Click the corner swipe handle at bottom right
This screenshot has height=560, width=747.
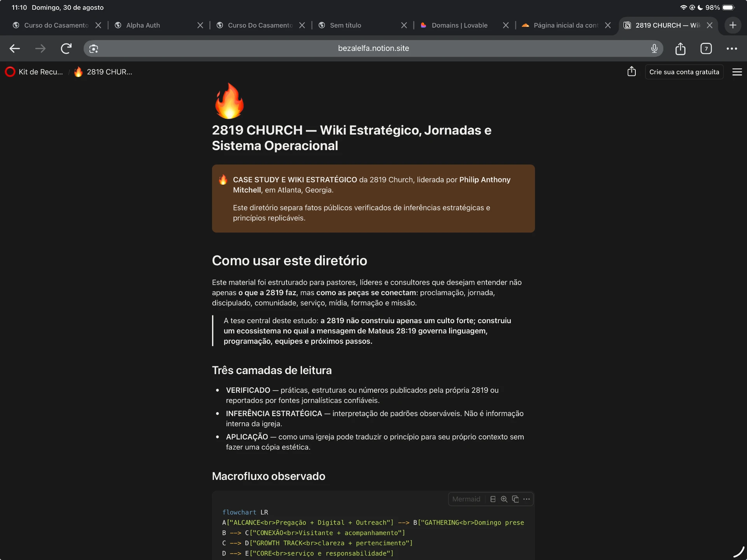coord(739,552)
